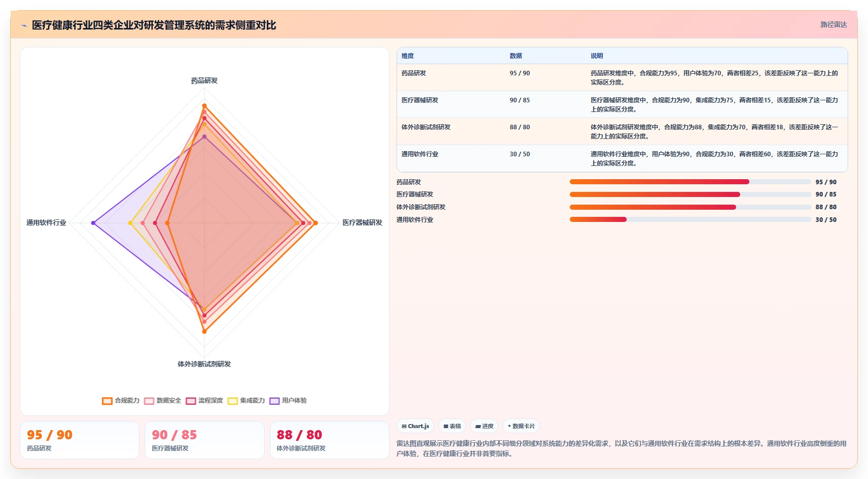Select the 表格 tag chip
This screenshot has width=868, height=479.
click(452, 426)
